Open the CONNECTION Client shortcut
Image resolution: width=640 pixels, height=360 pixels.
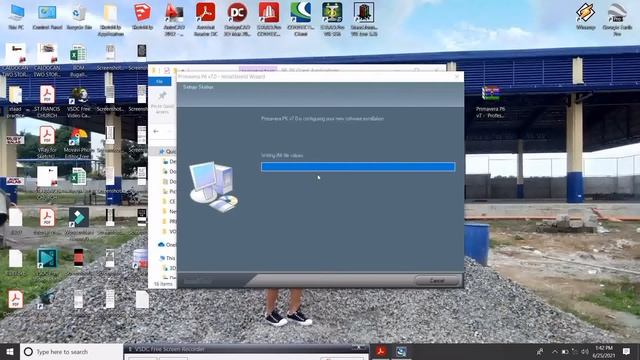coord(301,20)
